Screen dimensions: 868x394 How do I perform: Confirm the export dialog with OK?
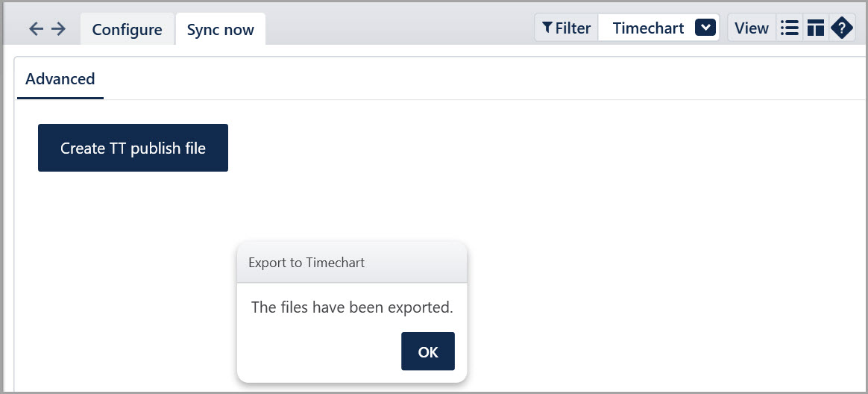[428, 351]
